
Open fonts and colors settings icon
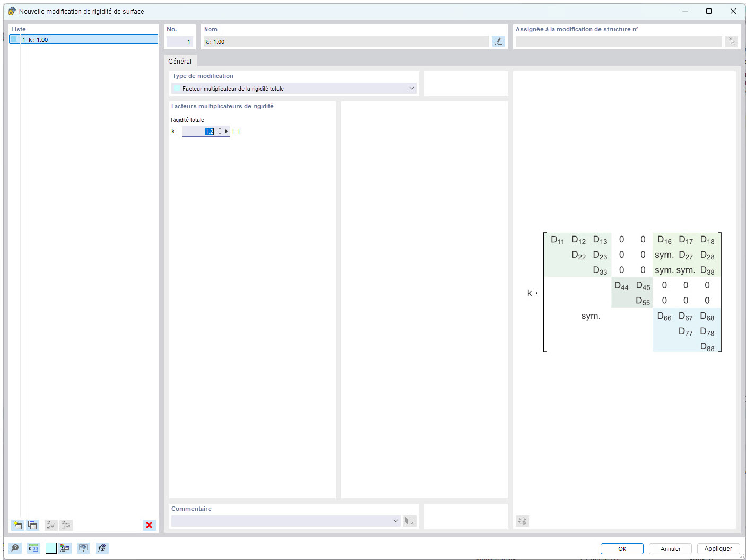[x=65, y=548]
